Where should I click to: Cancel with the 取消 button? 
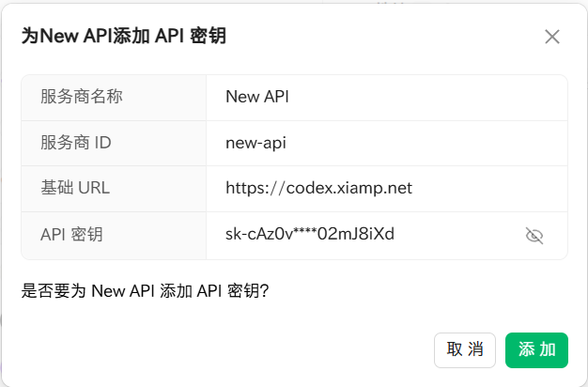pyautogui.click(x=465, y=350)
